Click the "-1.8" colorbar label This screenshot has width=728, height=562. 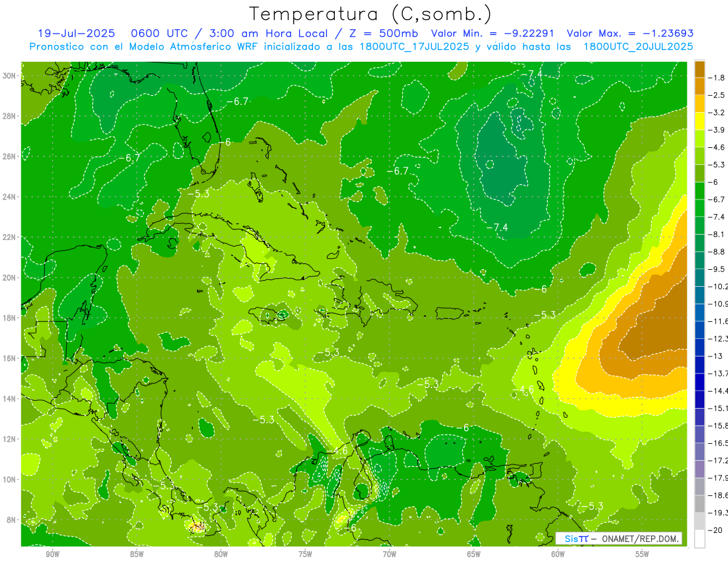click(x=717, y=78)
